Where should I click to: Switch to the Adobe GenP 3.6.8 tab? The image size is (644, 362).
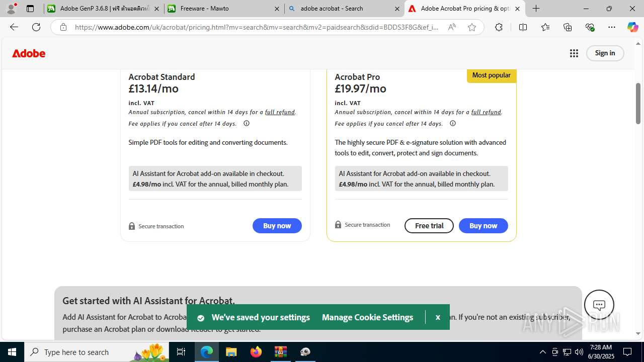pos(104,9)
